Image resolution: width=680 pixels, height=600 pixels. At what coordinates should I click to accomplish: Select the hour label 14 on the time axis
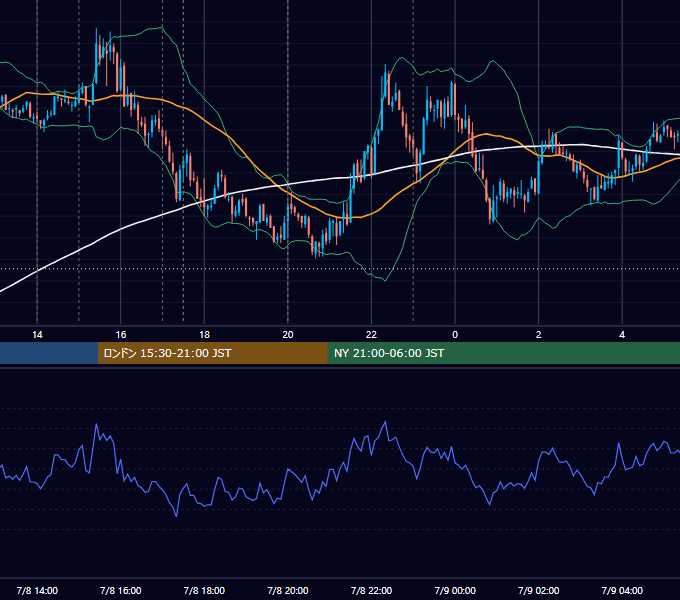coord(37,335)
